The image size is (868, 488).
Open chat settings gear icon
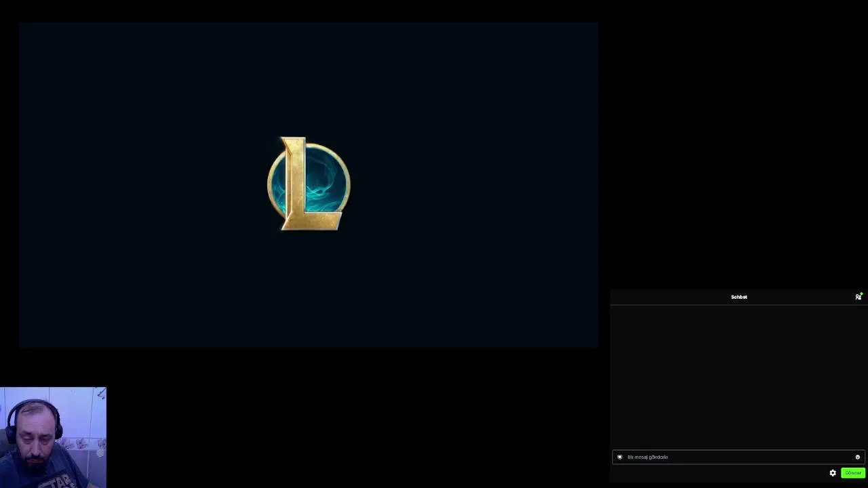coord(833,473)
